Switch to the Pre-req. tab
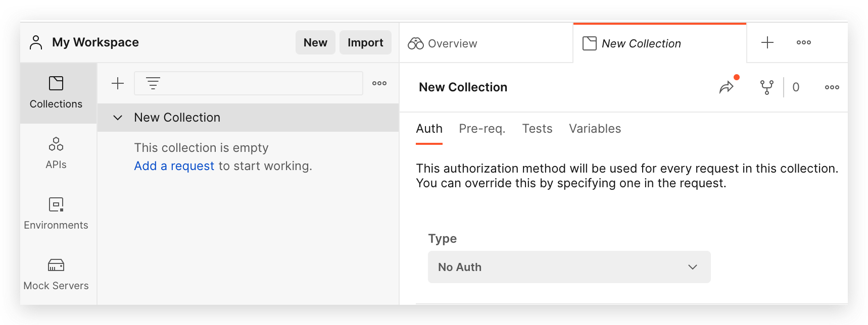The image size is (868, 325). click(x=481, y=129)
